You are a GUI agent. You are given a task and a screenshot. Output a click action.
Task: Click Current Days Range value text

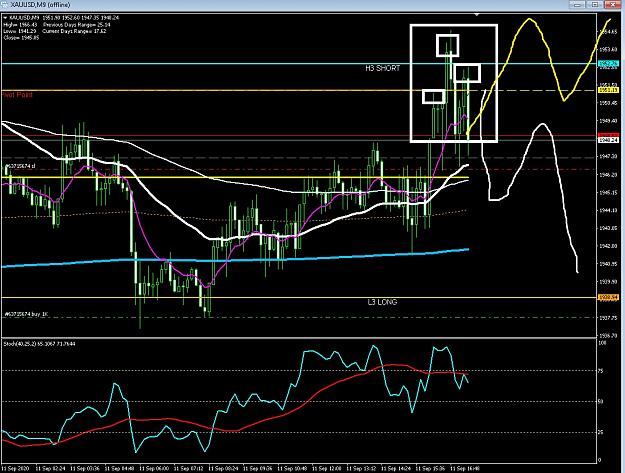click(74, 31)
